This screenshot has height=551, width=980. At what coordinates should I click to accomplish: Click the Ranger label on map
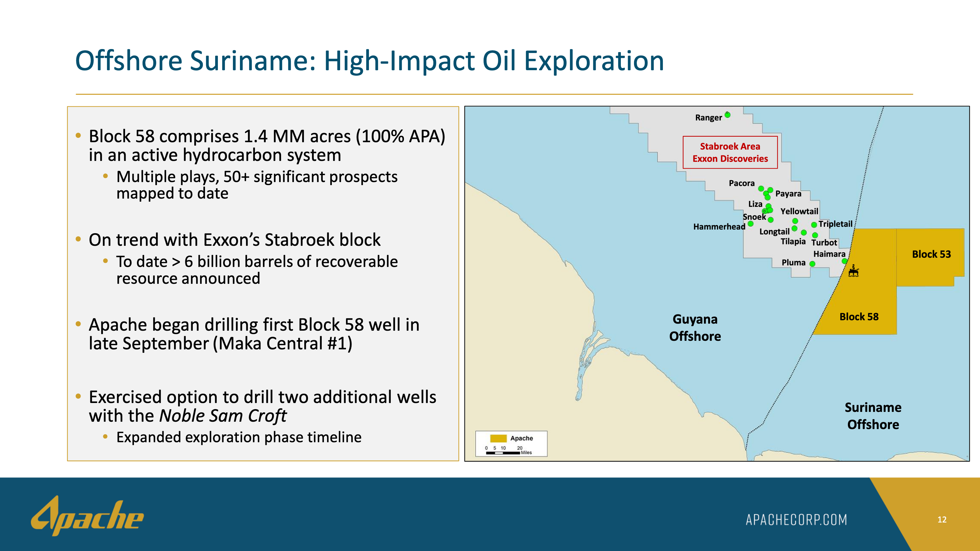(708, 118)
